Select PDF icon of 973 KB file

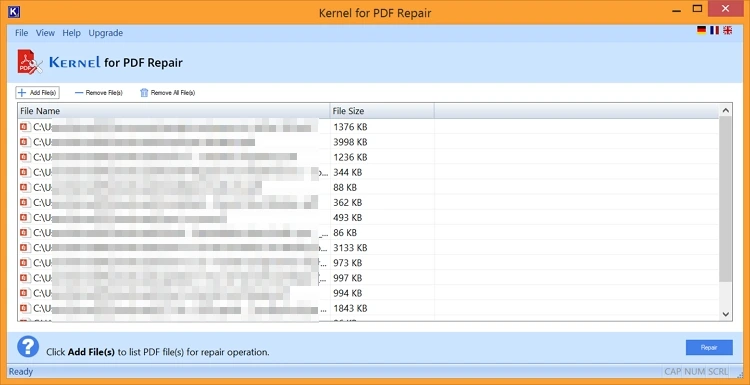pos(25,263)
